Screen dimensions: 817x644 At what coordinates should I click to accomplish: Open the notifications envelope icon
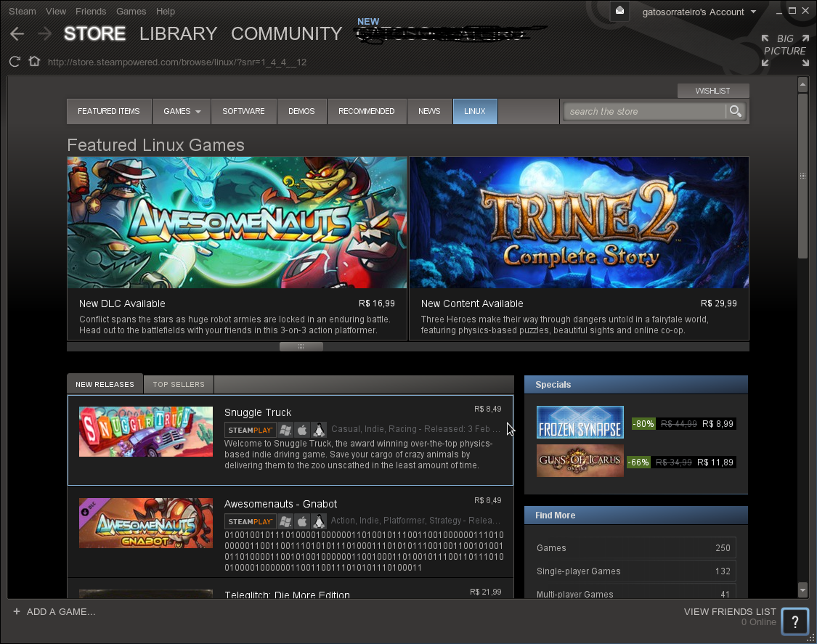click(x=619, y=11)
